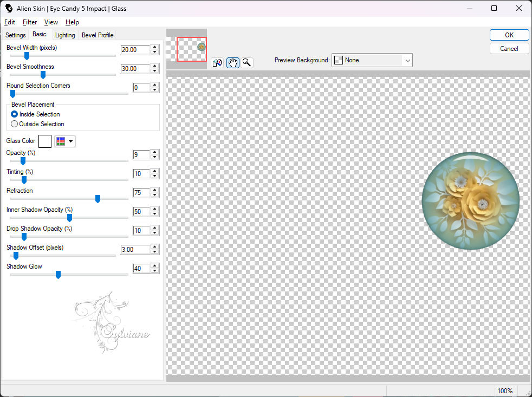532x397 pixels.
Task: Click the Drop Shadow Opacity value field
Action: 141,231
